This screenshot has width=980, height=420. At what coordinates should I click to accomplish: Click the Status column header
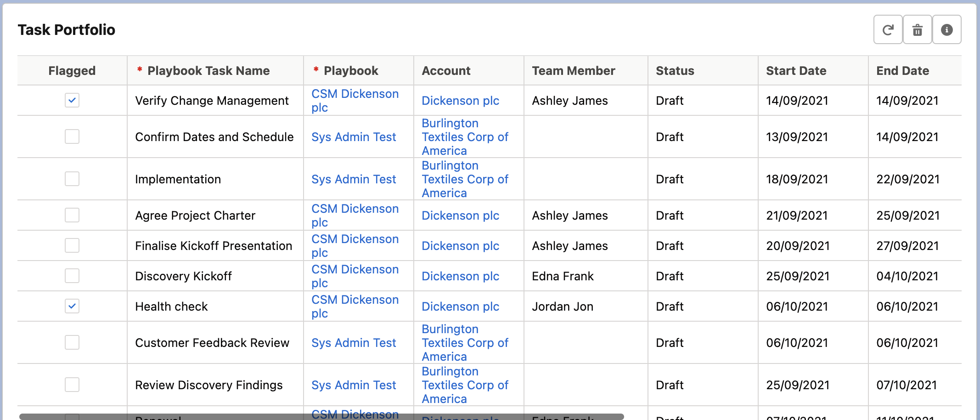pos(675,71)
